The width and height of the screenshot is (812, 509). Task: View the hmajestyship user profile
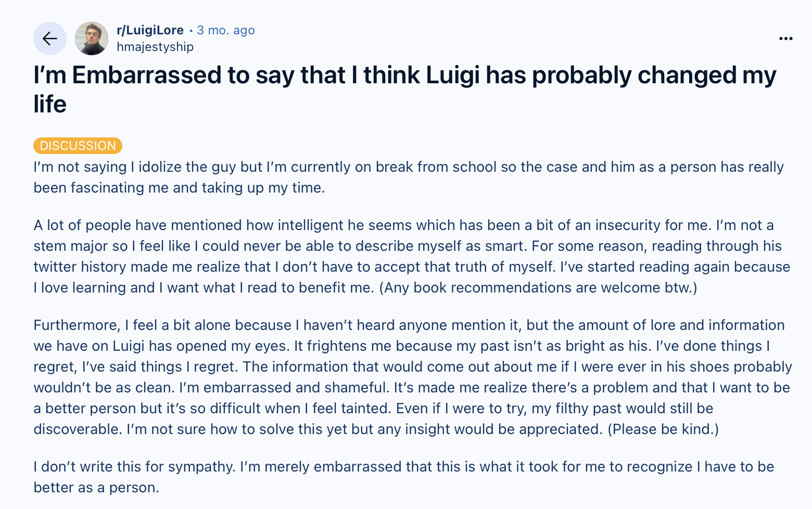(155, 47)
